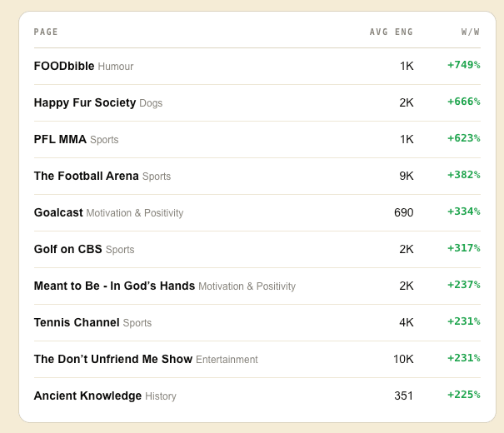Select the PFL MMA page name

point(60,139)
